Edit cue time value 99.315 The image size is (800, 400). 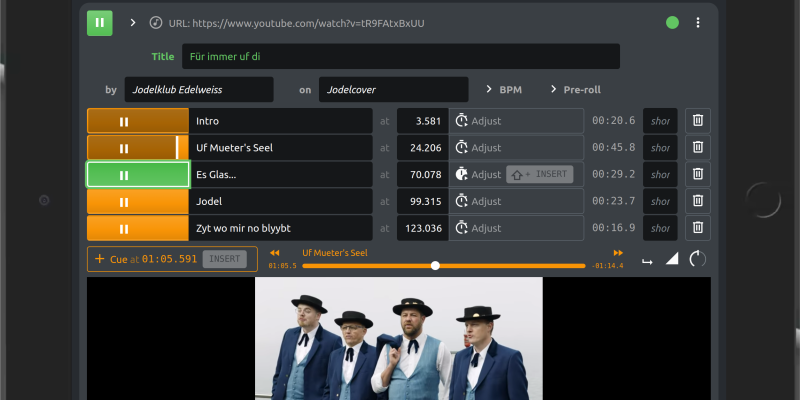pyautogui.click(x=422, y=202)
